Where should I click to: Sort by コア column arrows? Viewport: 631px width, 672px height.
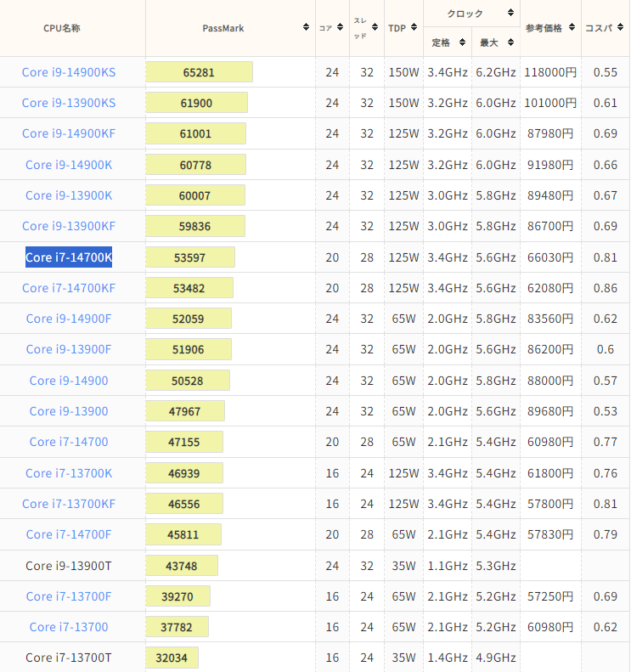coord(341,27)
